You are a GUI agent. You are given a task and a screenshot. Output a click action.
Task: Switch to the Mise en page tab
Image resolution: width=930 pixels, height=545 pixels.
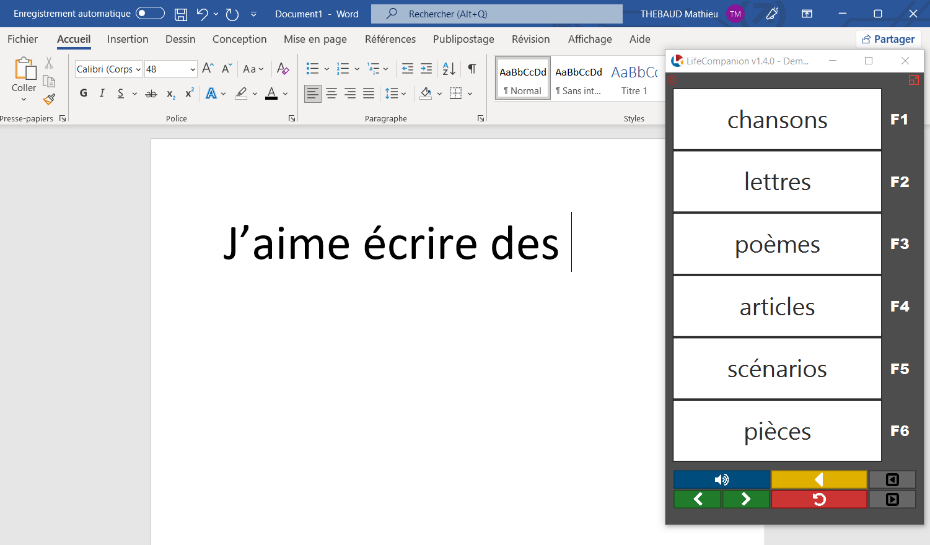tap(315, 39)
